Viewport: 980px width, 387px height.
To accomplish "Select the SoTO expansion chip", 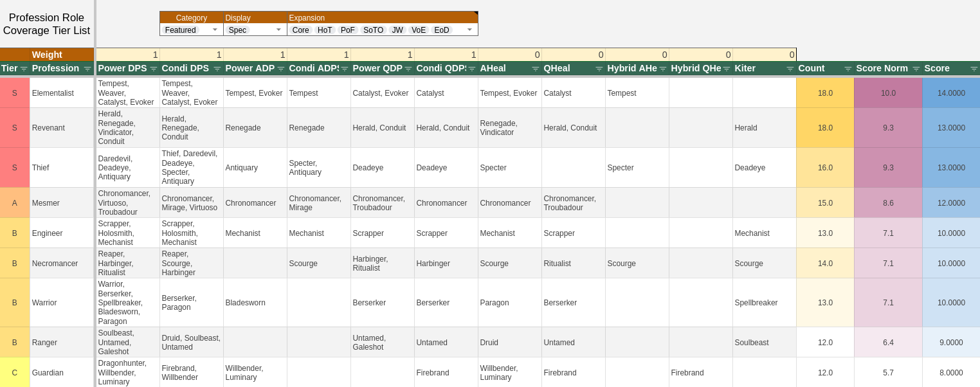I will [373, 30].
